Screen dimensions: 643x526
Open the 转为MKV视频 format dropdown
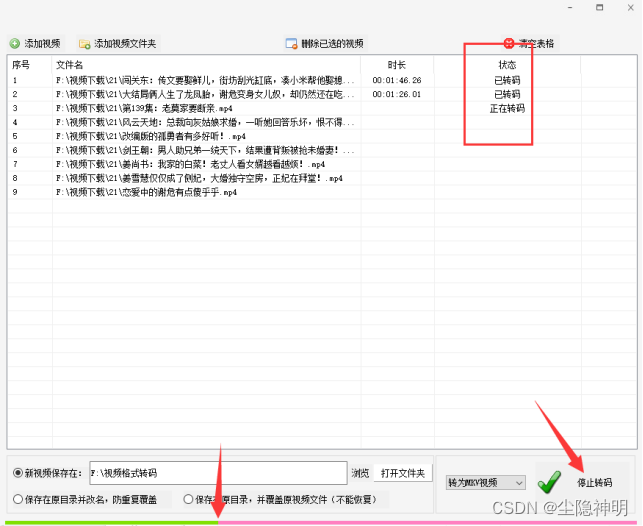point(486,483)
